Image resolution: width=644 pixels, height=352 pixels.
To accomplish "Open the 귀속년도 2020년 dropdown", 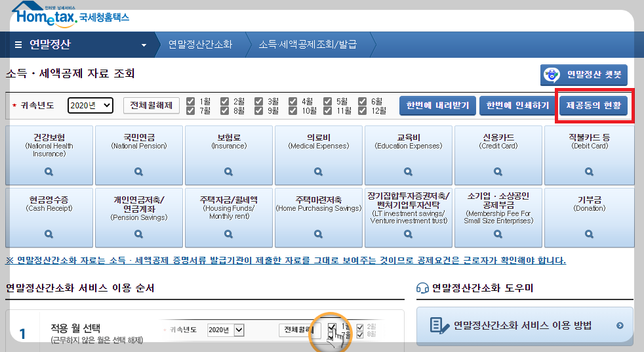I will pyautogui.click(x=91, y=106).
